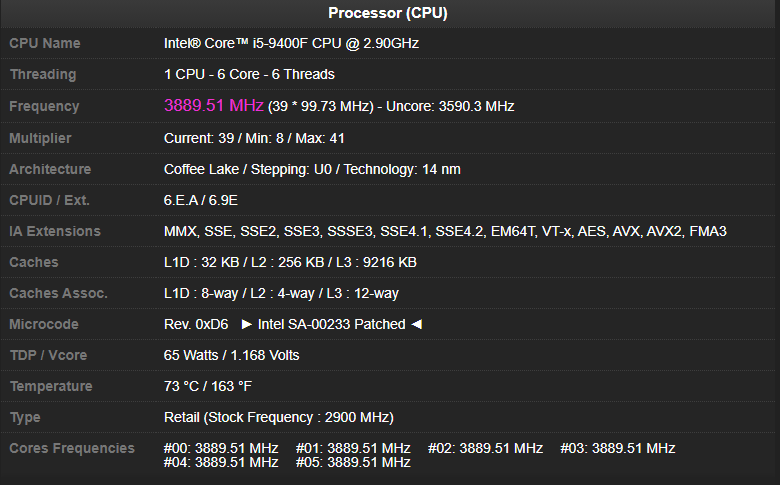Viewport: 780px width, 485px height.
Task: Click core "#02: 3889.51 MHz" entry
Action: point(486,448)
